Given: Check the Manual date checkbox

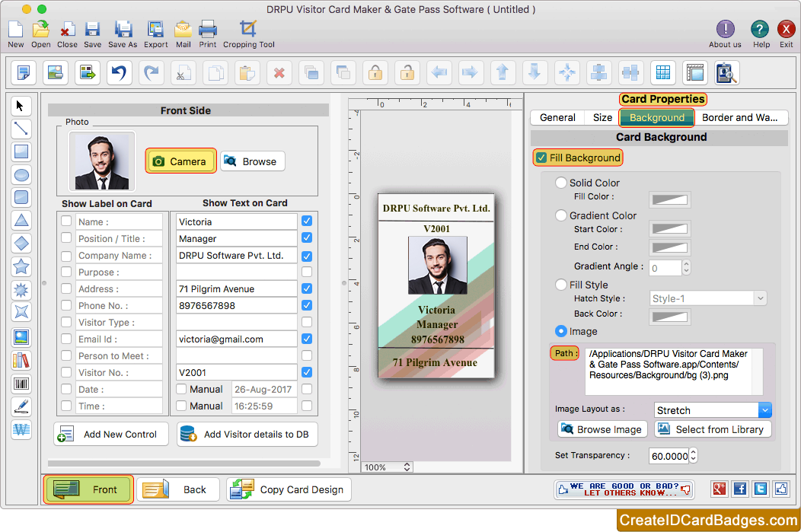Looking at the screenshot, I should (x=181, y=389).
